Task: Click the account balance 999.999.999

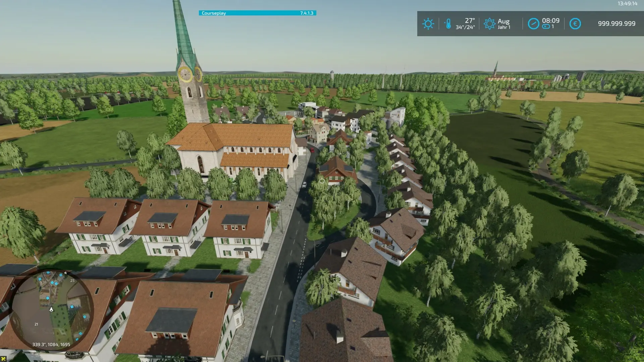Action: click(616, 24)
